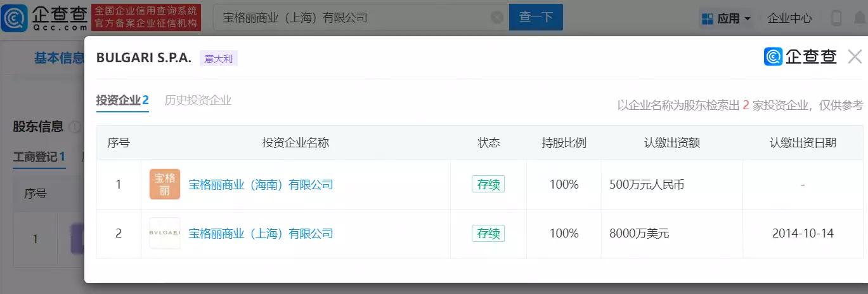Switch to the 历史投资企业 tab
Screen dimensions: 868x294
pos(198,100)
